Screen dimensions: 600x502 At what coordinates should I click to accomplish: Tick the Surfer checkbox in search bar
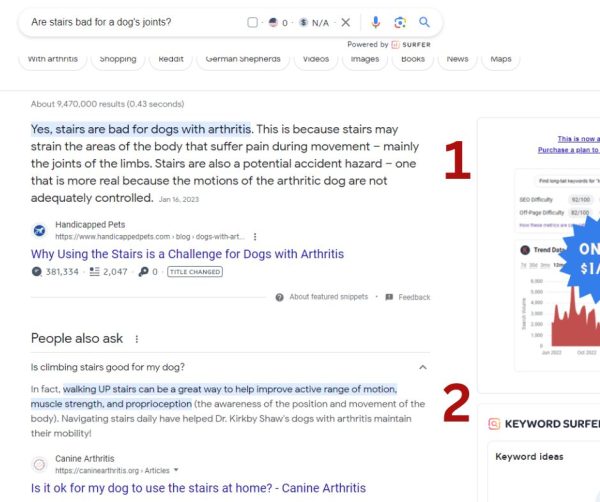253,23
